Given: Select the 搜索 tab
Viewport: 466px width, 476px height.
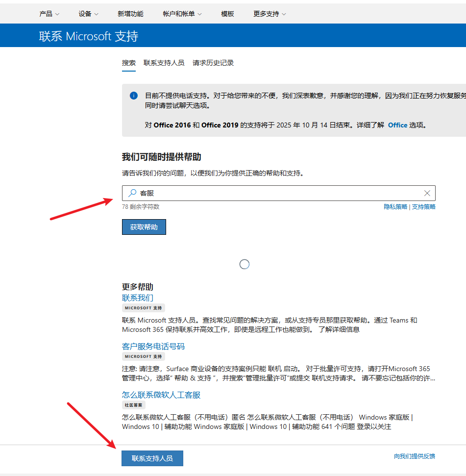Looking at the screenshot, I should (x=129, y=63).
